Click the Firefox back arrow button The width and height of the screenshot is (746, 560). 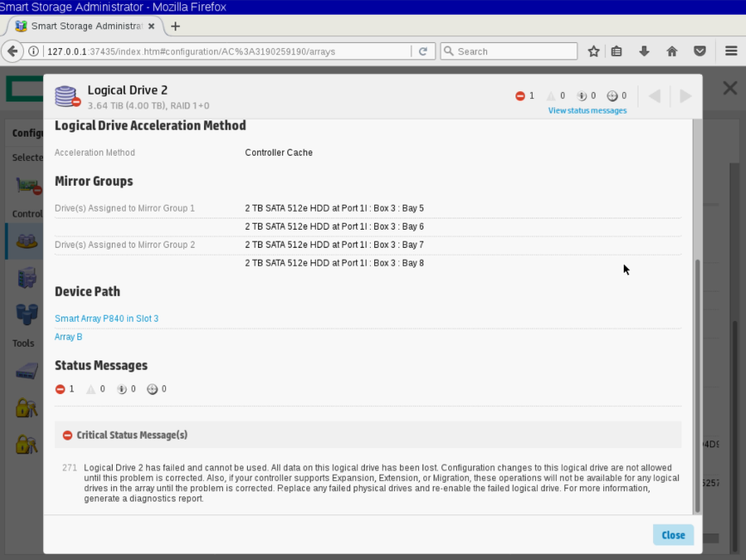click(x=13, y=52)
